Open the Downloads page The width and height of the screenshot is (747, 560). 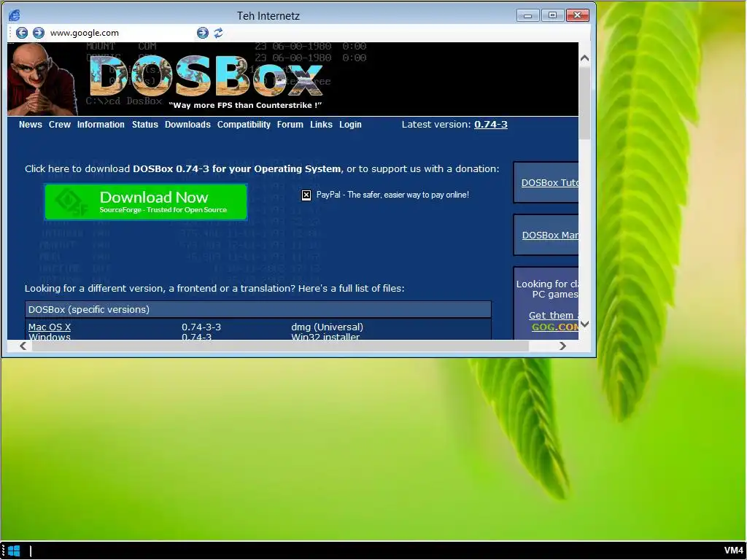point(187,125)
